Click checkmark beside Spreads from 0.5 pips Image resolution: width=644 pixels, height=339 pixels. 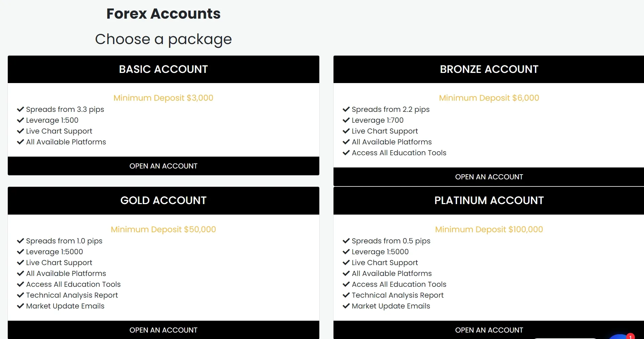point(346,241)
